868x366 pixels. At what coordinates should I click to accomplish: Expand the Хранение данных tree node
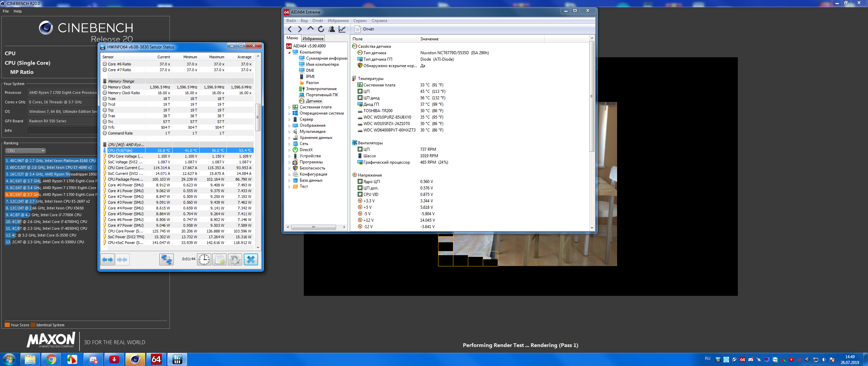click(289, 138)
